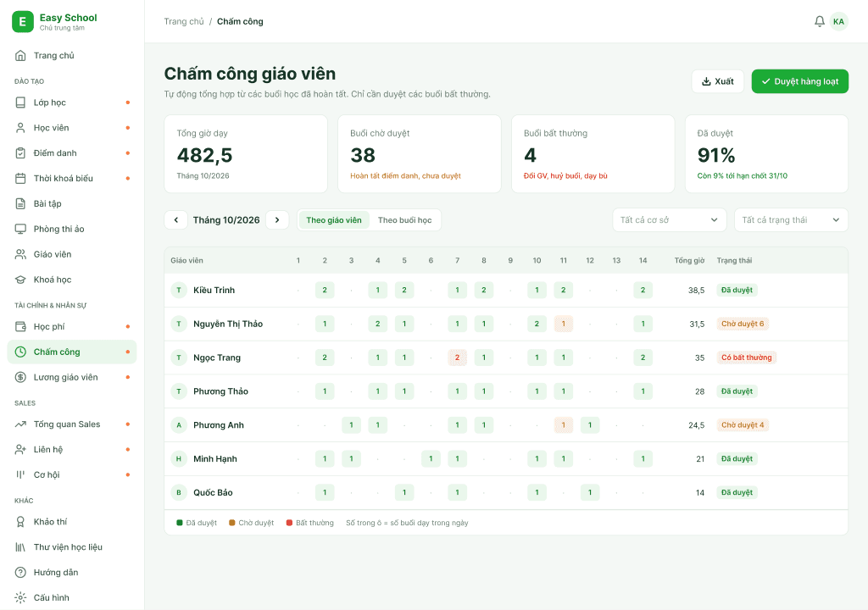
Task: Open the Tất cả cơ sở dropdown
Action: 669,219
